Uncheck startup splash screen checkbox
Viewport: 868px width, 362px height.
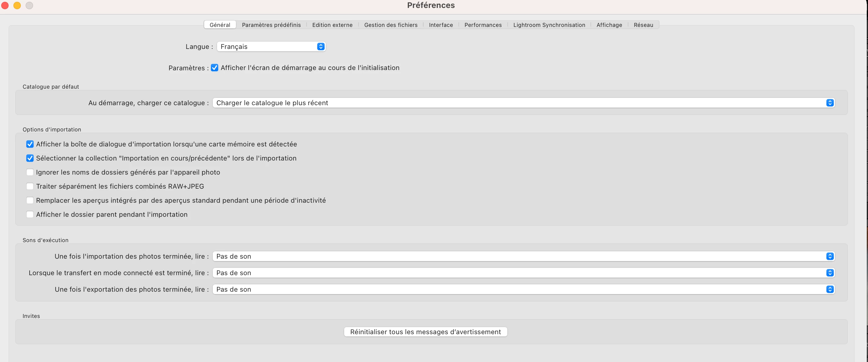[215, 68]
